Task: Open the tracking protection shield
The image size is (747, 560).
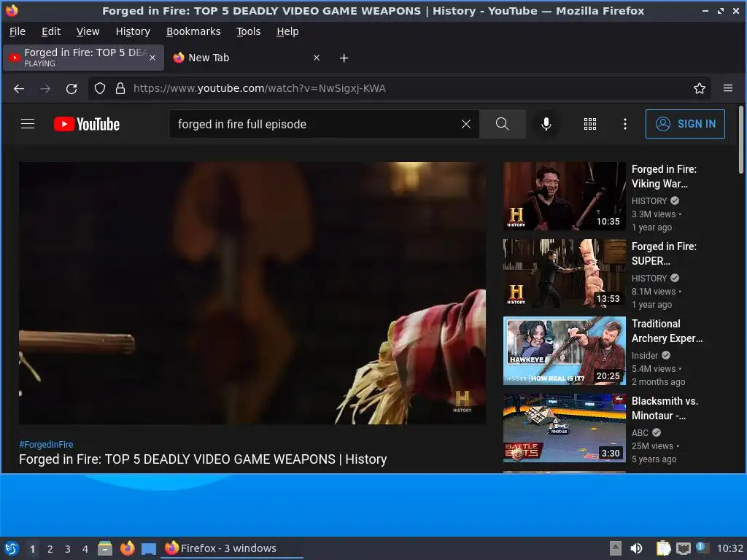Action: (99, 88)
